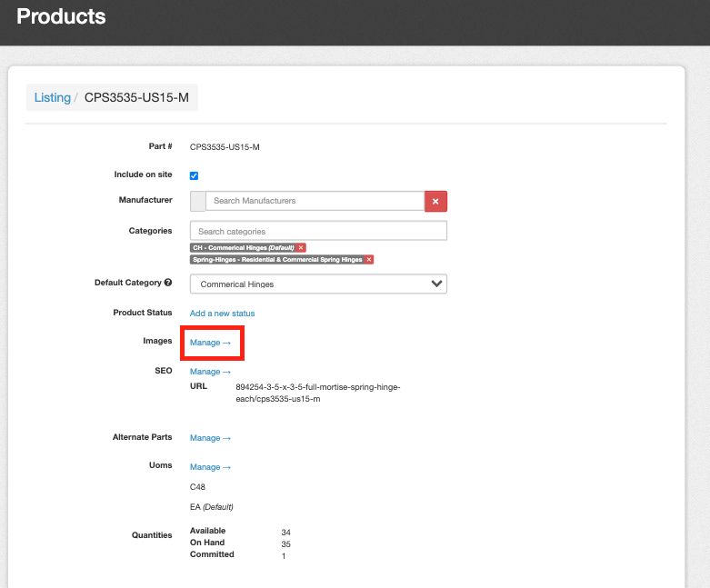The height and width of the screenshot is (588, 710).
Task: Focus the Search Manufacturers input
Action: coord(315,201)
